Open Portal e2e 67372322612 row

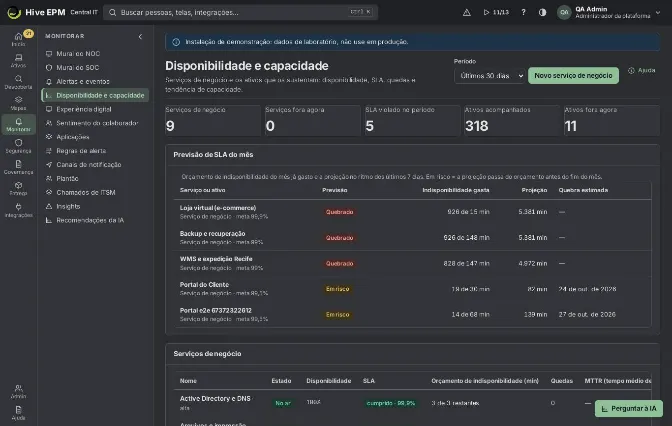coord(412,315)
